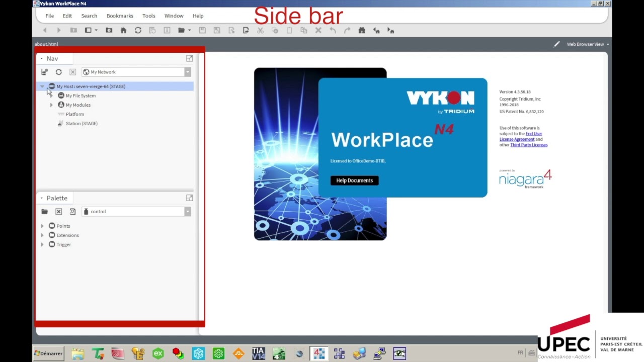The image size is (644, 362).
Task: Click the Find Previous binoculars icon
Action: click(376, 31)
